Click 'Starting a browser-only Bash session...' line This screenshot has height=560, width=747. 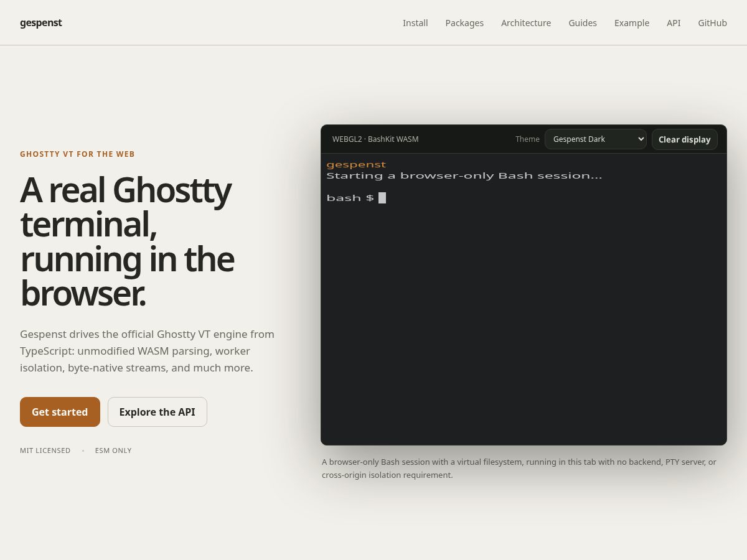464,176
